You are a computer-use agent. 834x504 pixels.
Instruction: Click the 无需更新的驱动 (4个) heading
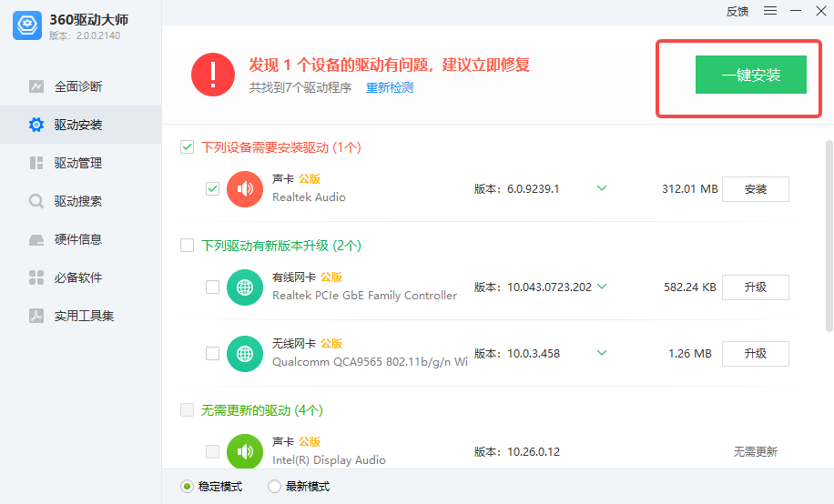[x=261, y=410]
